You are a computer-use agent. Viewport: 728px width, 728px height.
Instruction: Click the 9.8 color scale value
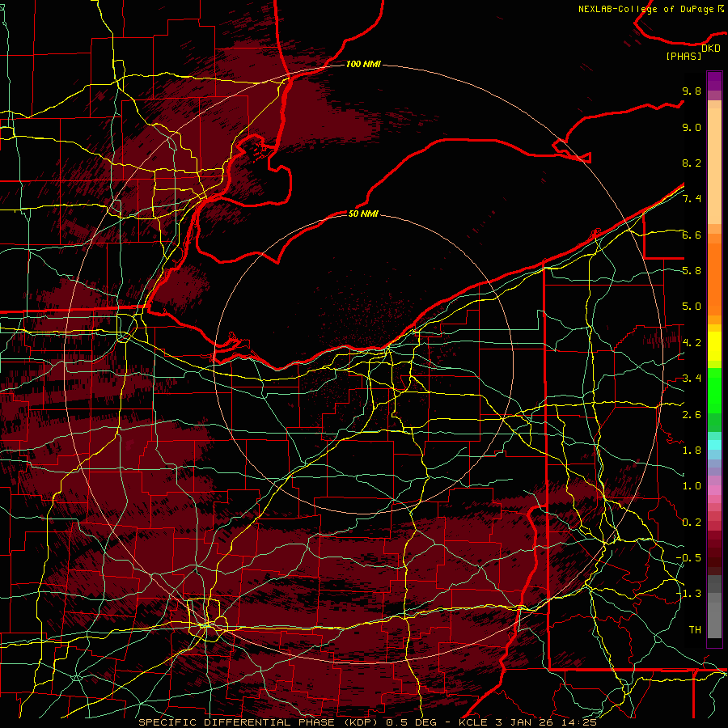(692, 91)
